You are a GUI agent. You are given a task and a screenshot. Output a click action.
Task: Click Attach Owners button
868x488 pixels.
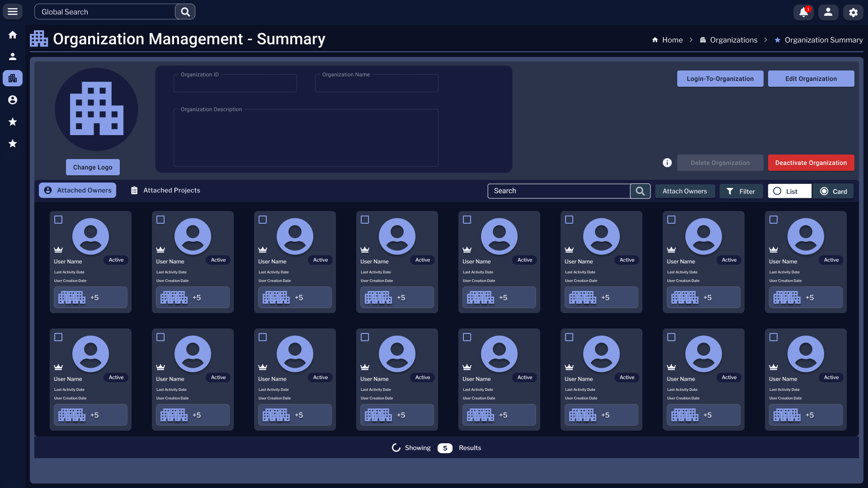(x=685, y=191)
